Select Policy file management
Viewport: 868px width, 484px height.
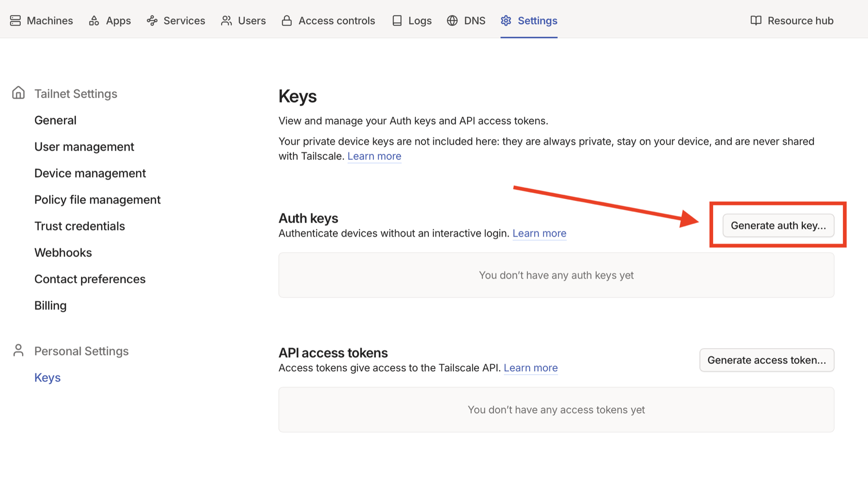pyautogui.click(x=98, y=200)
